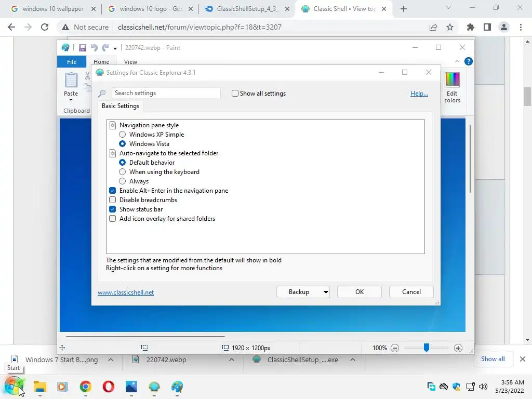Toggle the Show status bar checkbox

coord(112,209)
